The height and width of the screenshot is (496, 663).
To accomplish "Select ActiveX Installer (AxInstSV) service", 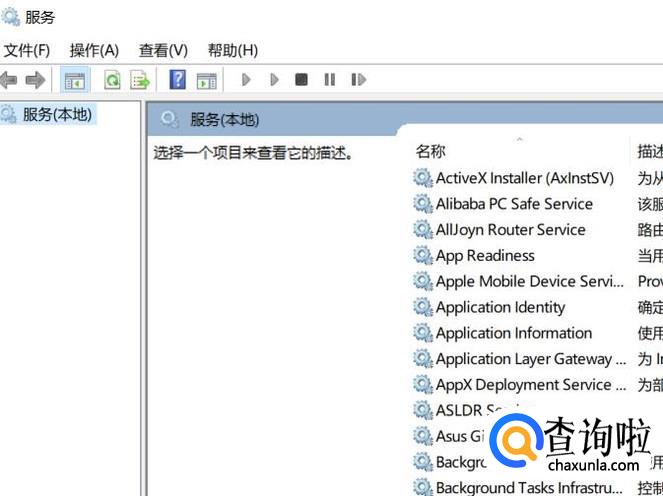I will (524, 178).
